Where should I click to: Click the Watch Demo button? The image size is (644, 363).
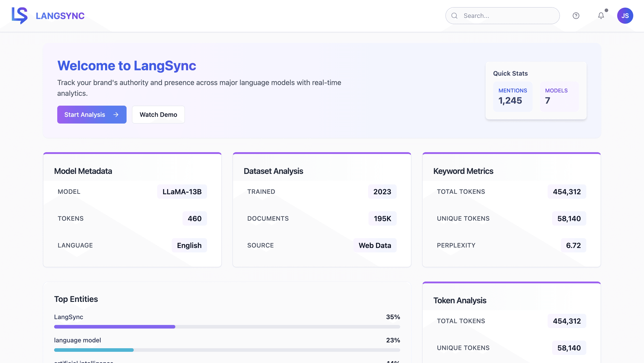pos(158,115)
